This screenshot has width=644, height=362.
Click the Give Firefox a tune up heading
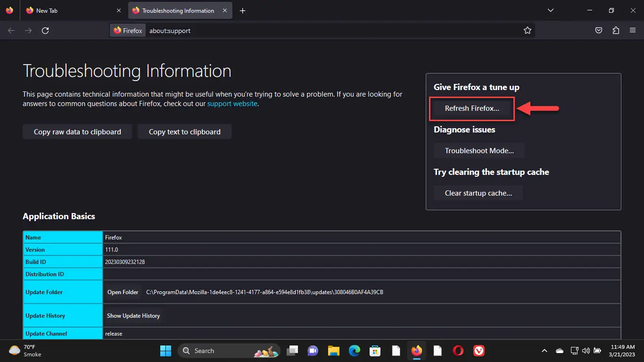point(477,87)
